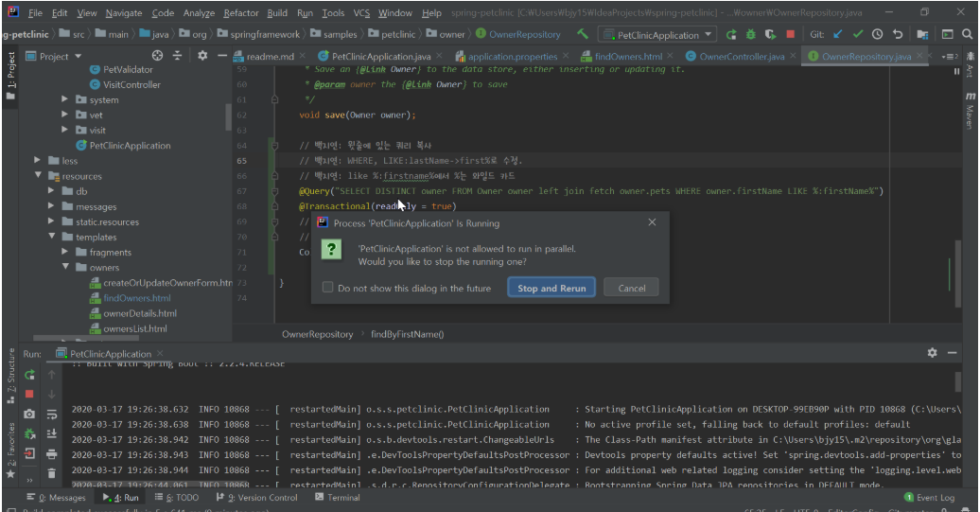Click the Run console vertical scrollbar
The height and width of the screenshot is (512, 980).
click(957, 382)
